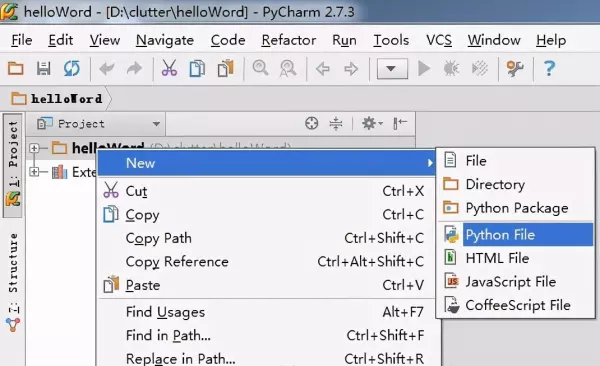Click the PyCharm logo in the title bar
This screenshot has width=600, height=366.
(x=9, y=12)
